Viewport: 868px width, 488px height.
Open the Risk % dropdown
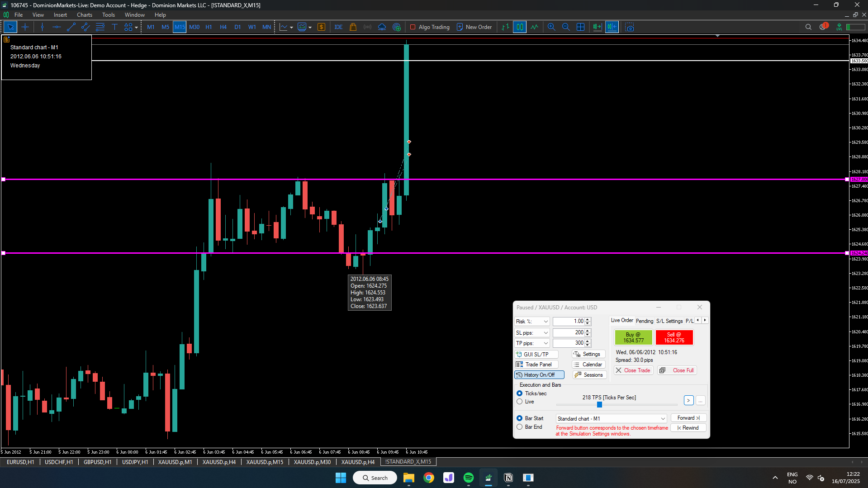click(x=532, y=322)
